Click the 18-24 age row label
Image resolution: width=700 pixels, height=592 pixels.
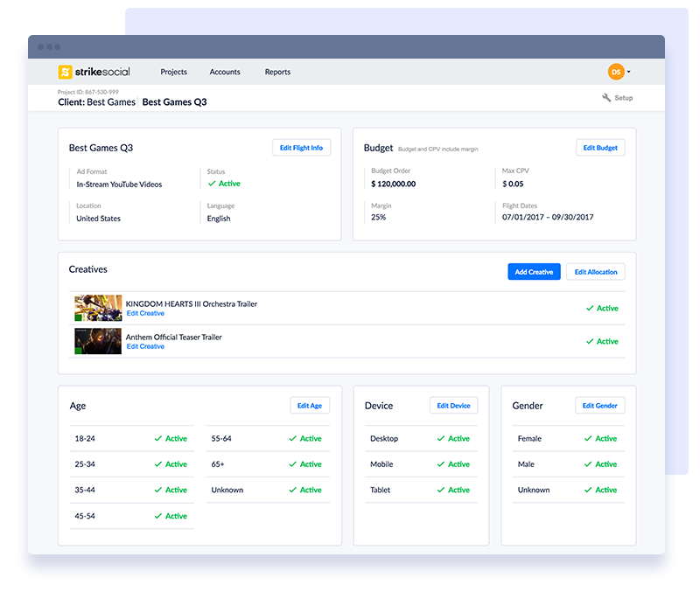[85, 439]
